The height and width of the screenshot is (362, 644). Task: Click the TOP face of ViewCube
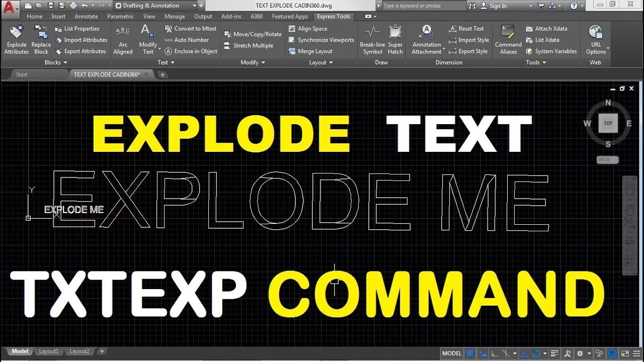(x=608, y=123)
